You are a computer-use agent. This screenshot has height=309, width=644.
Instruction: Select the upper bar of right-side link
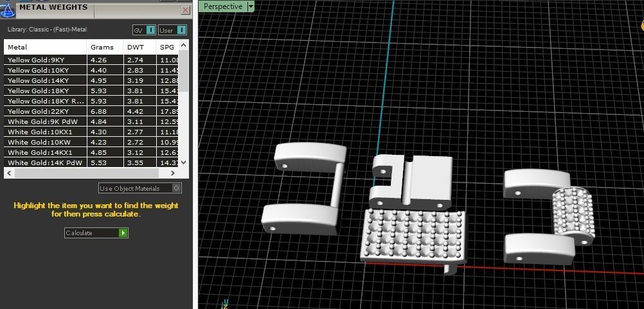coord(536,184)
